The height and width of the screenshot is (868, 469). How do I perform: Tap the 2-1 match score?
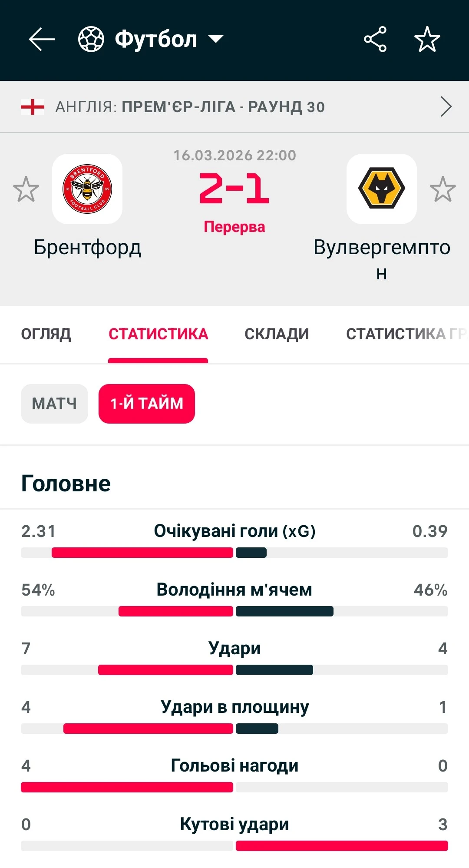click(234, 189)
